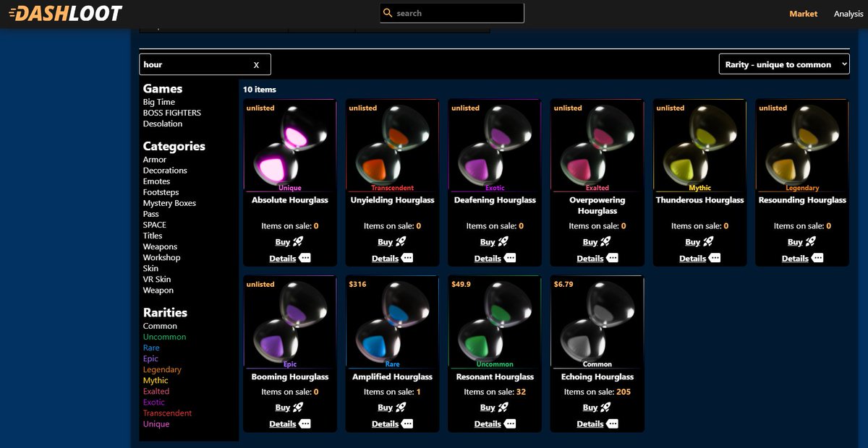Viewport: 868px width, 448px height.
Task: Filter by Rare rarity
Action: (151, 348)
